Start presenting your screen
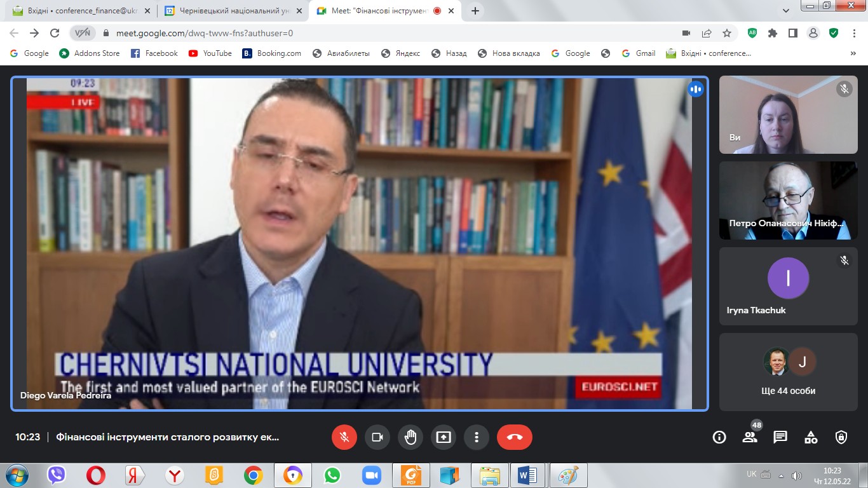The height and width of the screenshot is (488, 868). 444,437
